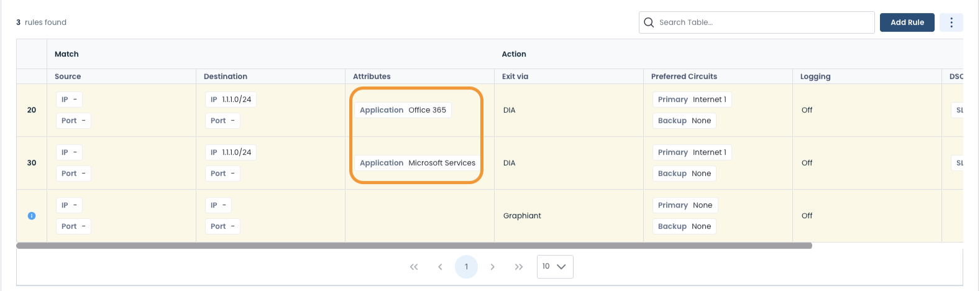The image size is (980, 291).
Task: Select rule number 30
Action: [32, 163]
